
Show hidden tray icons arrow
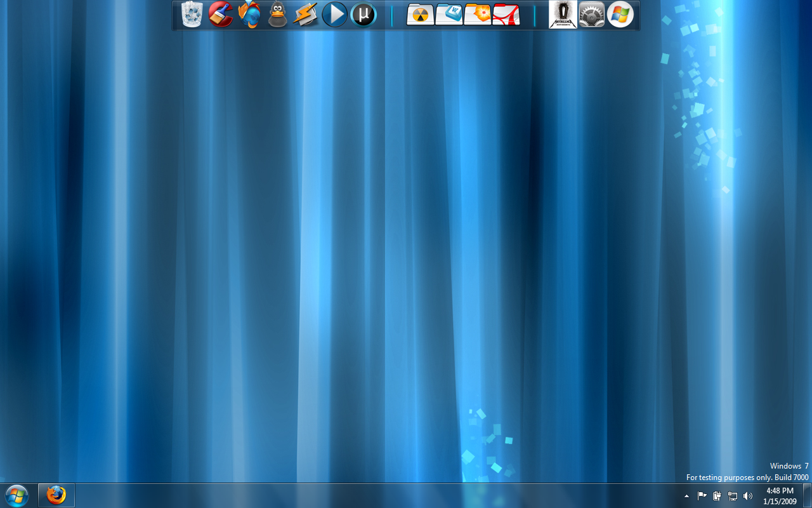686,496
